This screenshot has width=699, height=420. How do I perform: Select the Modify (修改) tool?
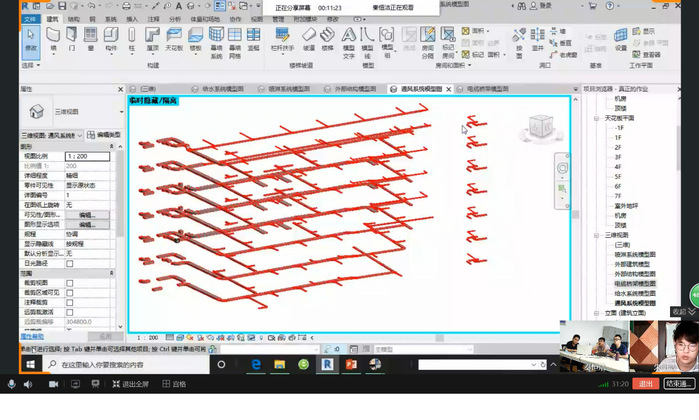tap(30, 40)
